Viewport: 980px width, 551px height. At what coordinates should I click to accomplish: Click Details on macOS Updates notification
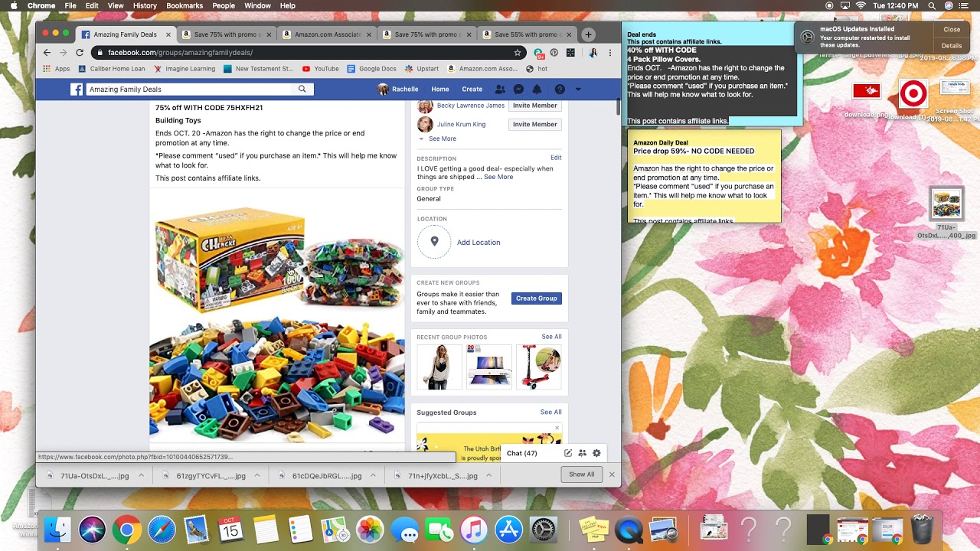click(x=952, y=46)
